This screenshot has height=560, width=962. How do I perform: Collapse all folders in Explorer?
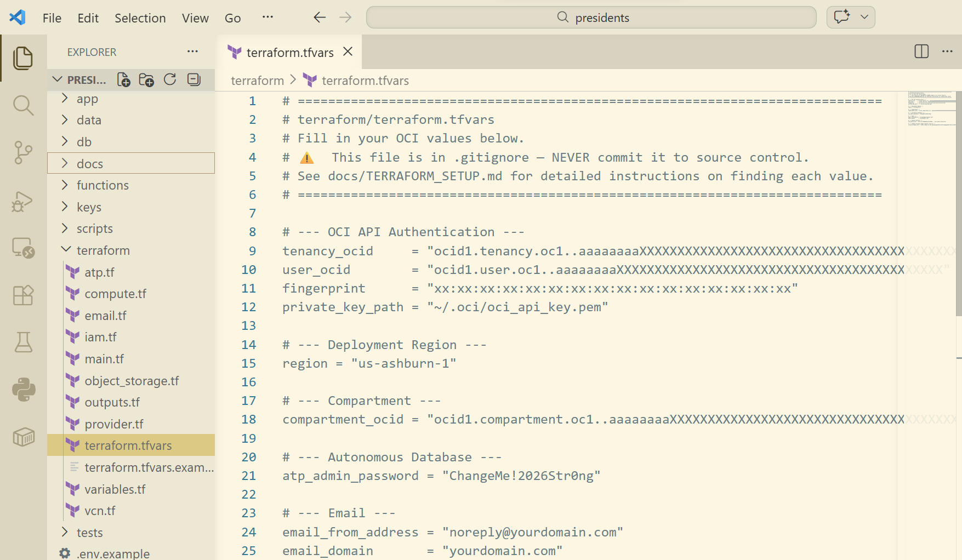click(x=193, y=80)
